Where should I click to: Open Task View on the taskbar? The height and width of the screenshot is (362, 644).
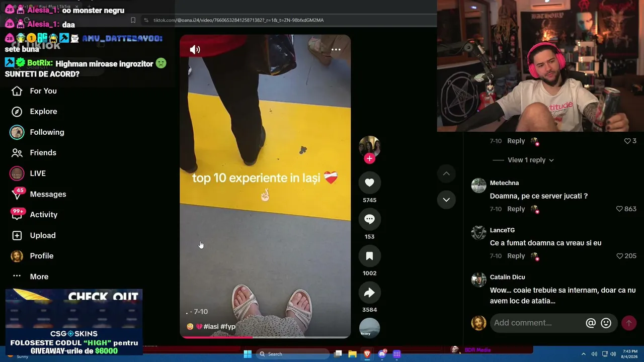(338, 354)
